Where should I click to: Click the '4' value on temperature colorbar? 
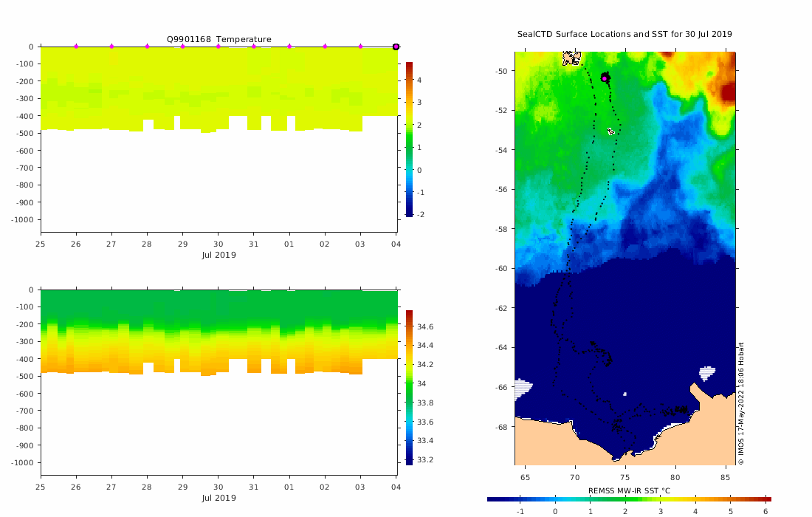pos(419,81)
